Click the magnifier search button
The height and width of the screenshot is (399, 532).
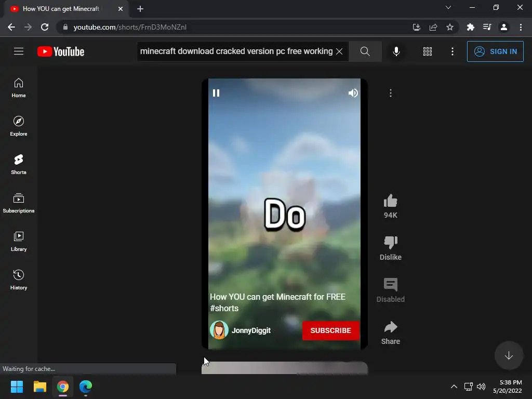[365, 51]
